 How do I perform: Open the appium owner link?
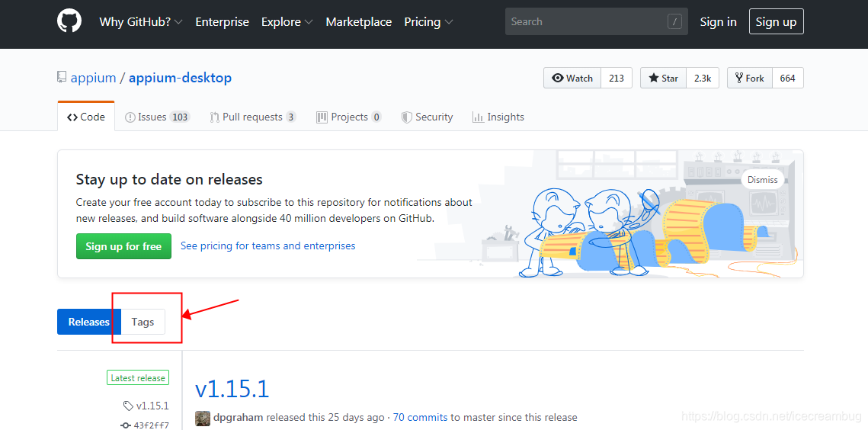click(x=94, y=78)
